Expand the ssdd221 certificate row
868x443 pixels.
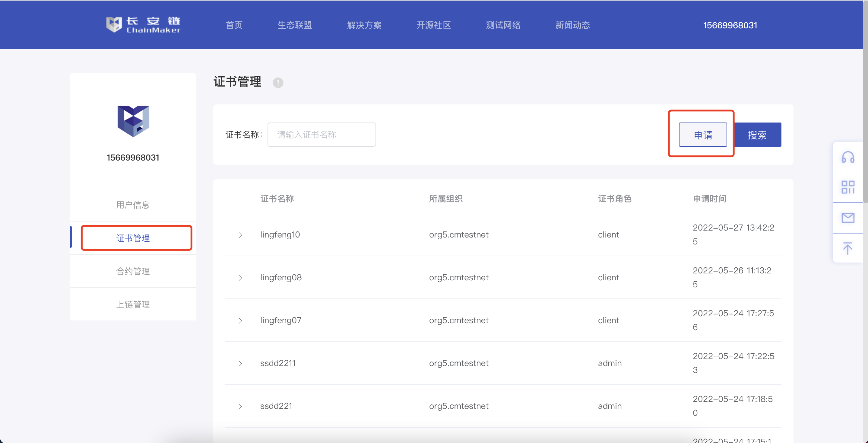tap(240, 406)
